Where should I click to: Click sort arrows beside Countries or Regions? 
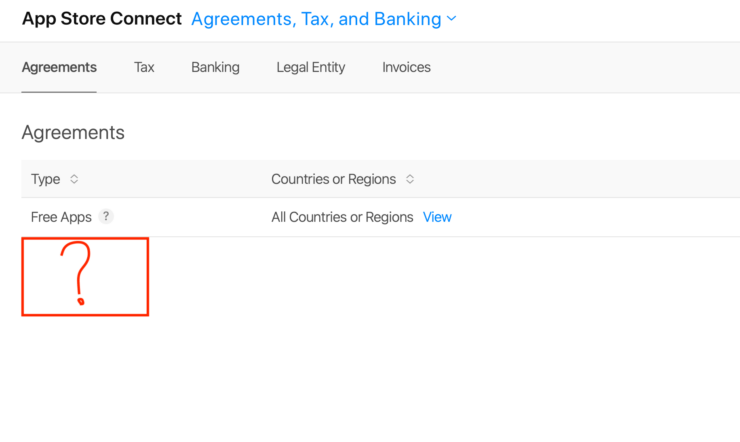pyautogui.click(x=410, y=180)
